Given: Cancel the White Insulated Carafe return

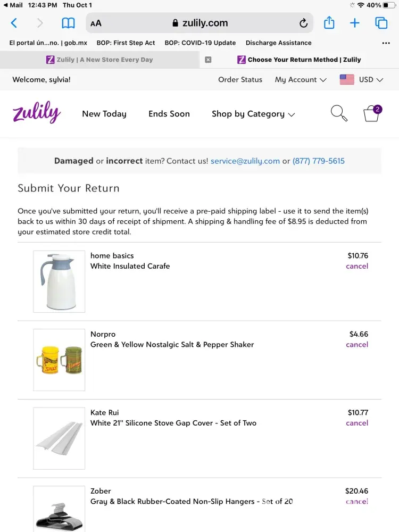Looking at the screenshot, I should click(x=357, y=266).
